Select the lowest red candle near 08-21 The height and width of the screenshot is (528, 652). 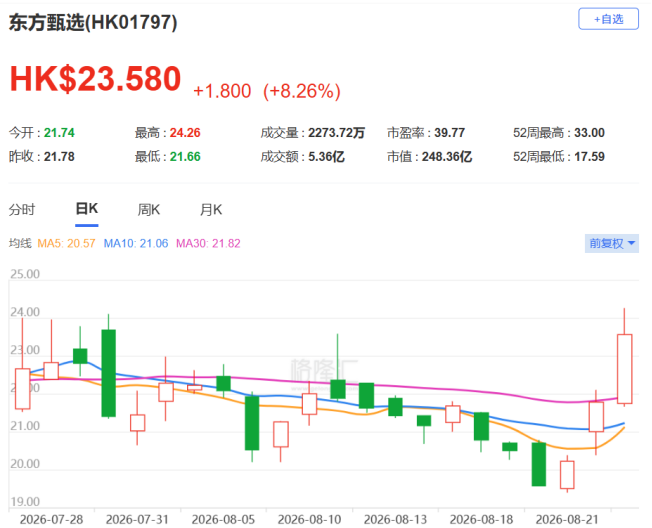[567, 474]
